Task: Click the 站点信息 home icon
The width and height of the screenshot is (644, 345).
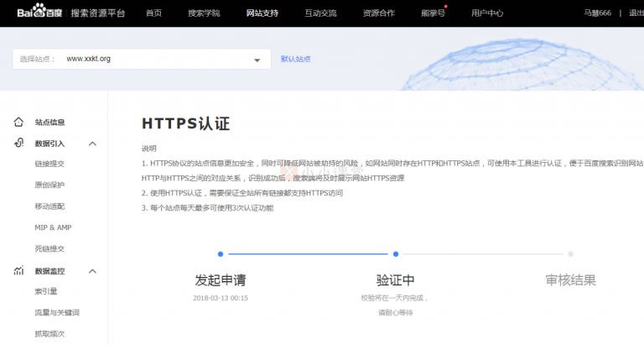Action: click(18, 122)
